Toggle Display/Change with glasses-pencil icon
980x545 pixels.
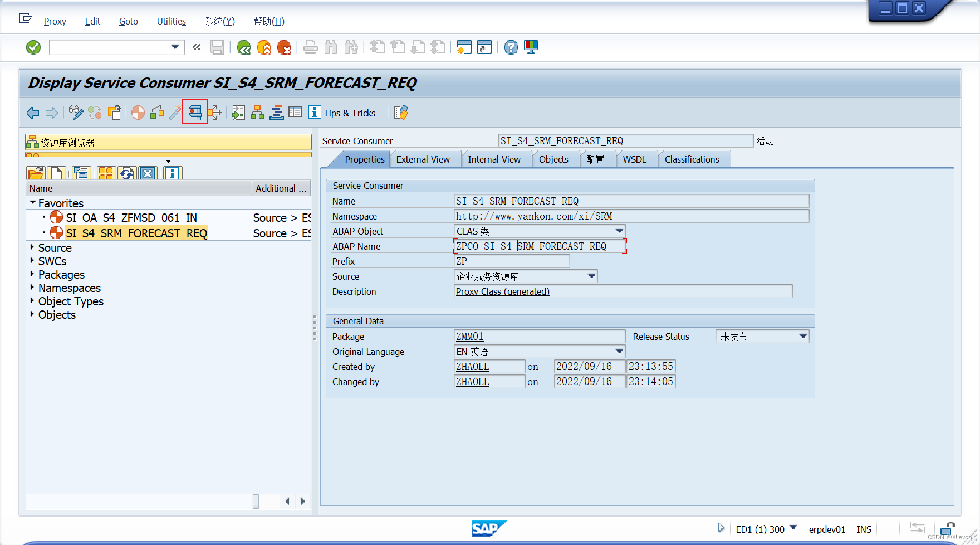76,113
